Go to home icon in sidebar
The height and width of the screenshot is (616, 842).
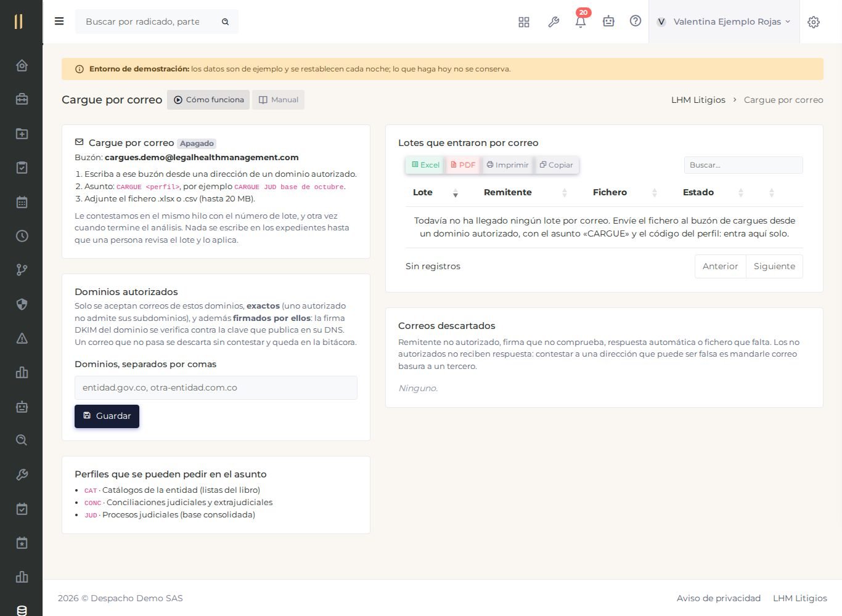[22, 65]
